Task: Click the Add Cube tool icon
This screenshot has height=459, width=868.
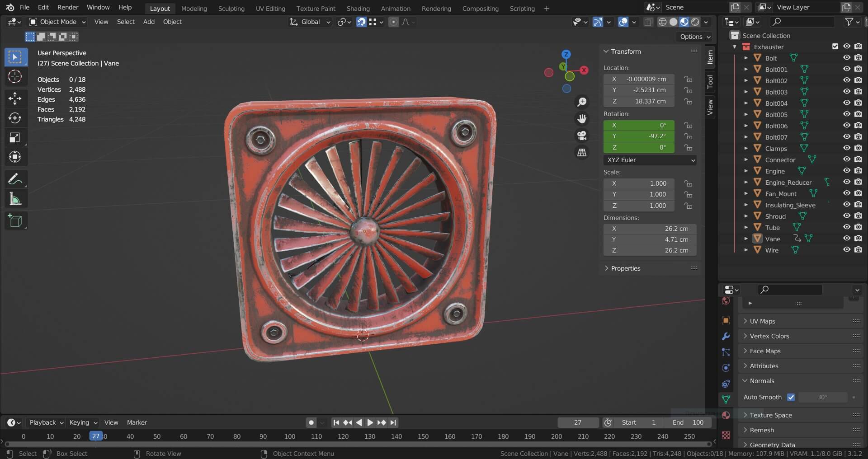Action: (x=15, y=221)
